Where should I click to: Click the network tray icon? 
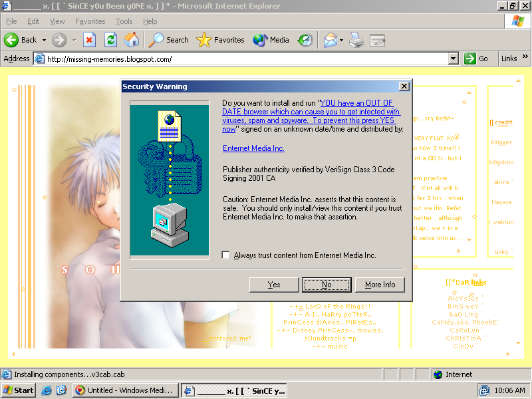(485, 390)
